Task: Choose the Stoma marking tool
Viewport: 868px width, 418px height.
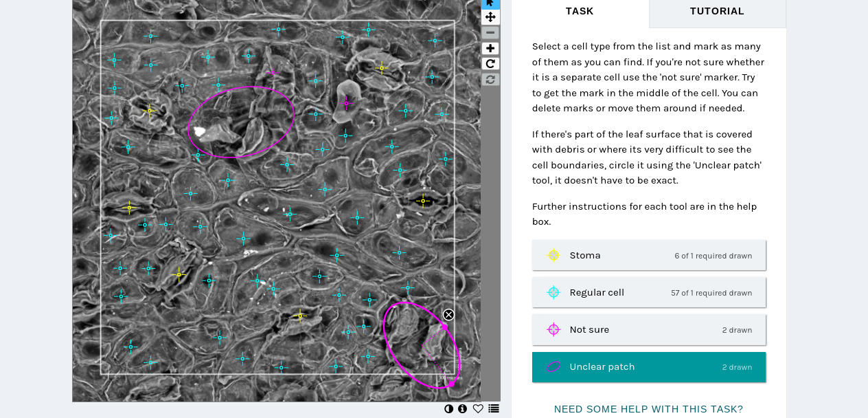Action: click(649, 256)
